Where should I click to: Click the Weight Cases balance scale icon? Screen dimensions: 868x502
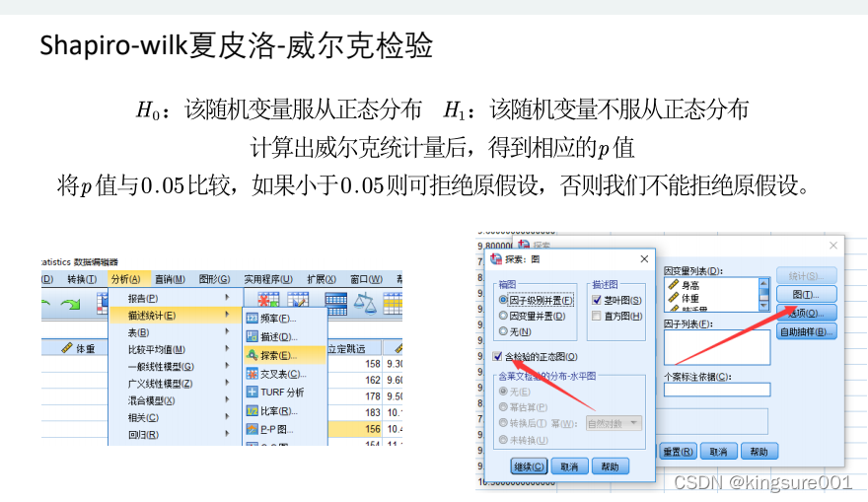click(365, 304)
